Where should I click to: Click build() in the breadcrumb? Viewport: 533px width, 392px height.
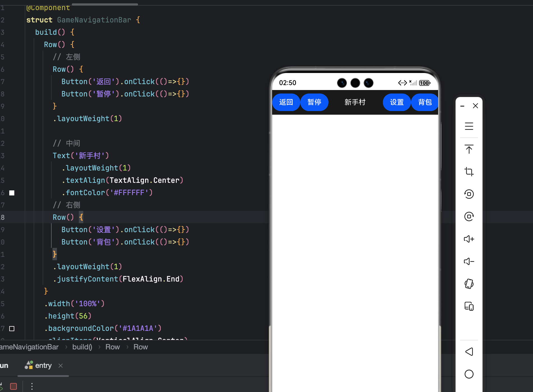pos(82,347)
